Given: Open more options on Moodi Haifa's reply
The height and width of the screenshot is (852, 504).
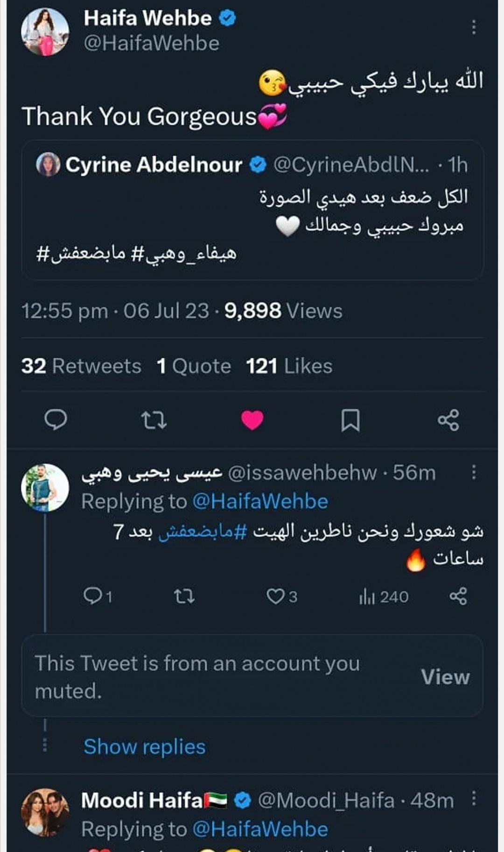Looking at the screenshot, I should click(x=474, y=798).
